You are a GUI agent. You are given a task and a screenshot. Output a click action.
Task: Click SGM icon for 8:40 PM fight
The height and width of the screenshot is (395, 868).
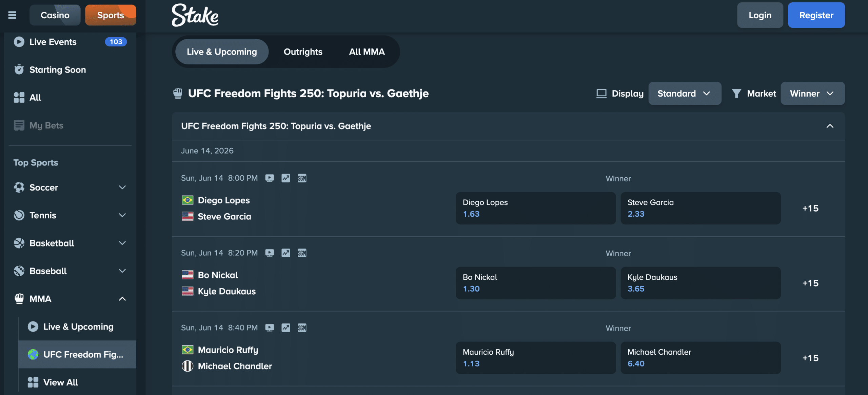(x=302, y=328)
